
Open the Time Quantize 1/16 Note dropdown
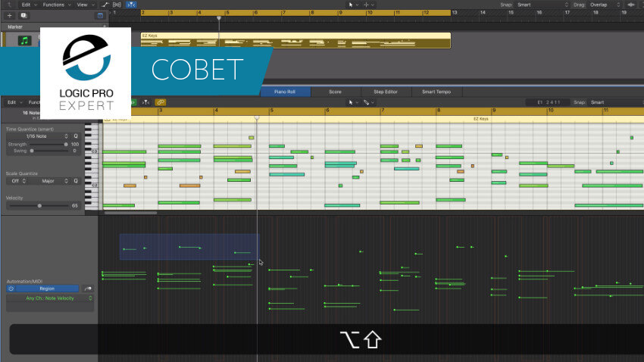click(x=38, y=136)
